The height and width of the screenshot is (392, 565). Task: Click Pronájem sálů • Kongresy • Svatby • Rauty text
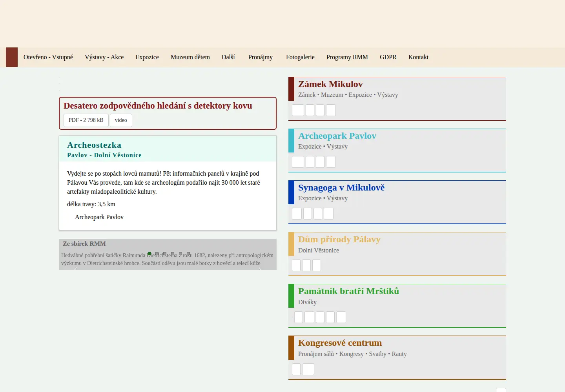pyautogui.click(x=352, y=354)
